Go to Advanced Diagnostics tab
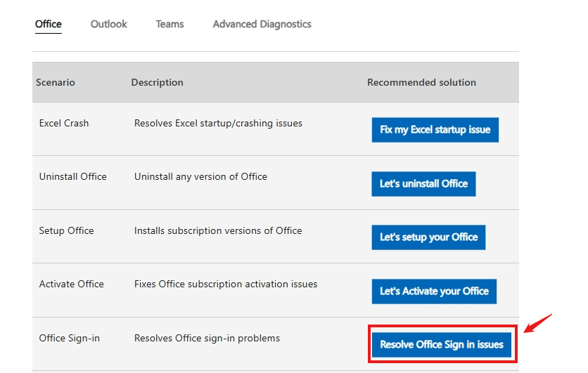Image resolution: width=588 pixels, height=373 pixels. click(262, 25)
